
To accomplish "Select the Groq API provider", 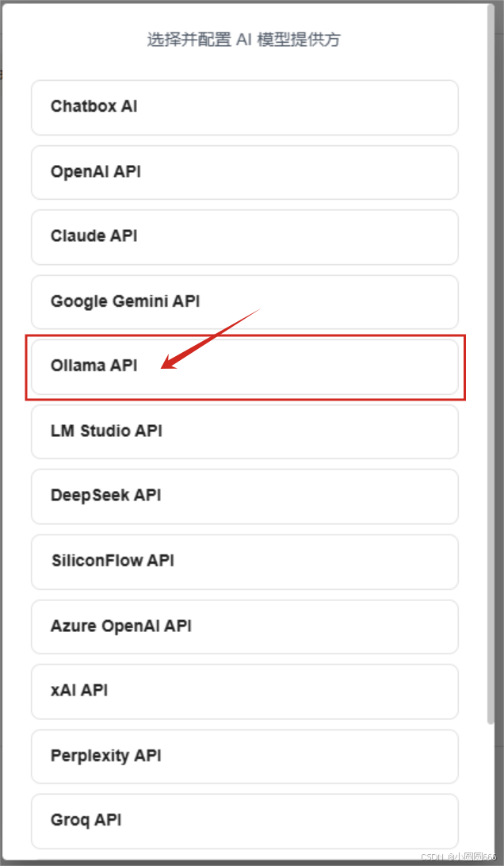I will point(245,822).
